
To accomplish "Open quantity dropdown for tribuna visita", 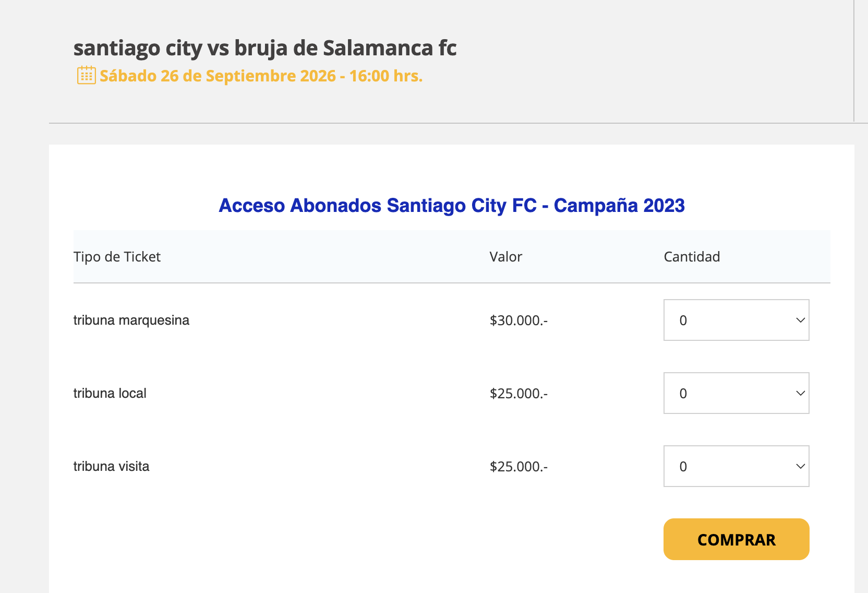I will pyautogui.click(x=736, y=466).
